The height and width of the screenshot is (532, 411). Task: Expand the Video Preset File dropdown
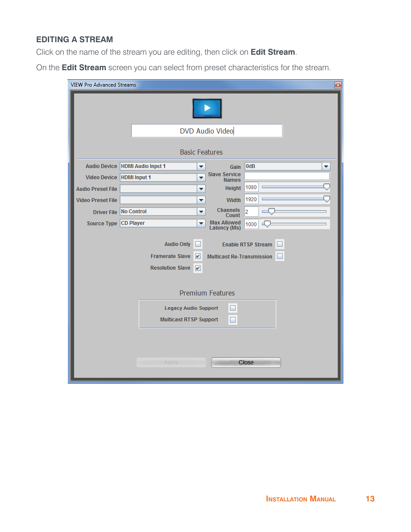click(201, 200)
